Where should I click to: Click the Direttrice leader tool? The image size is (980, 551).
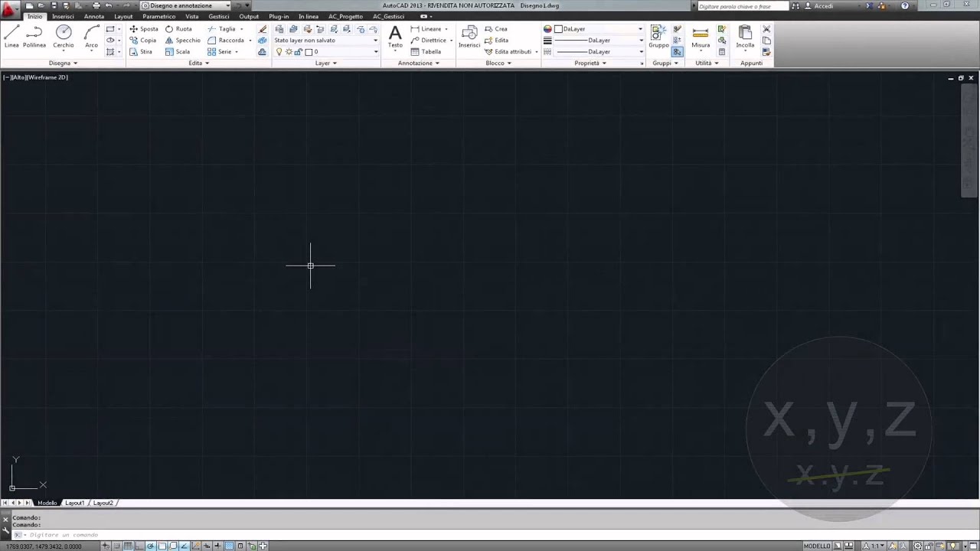429,41
